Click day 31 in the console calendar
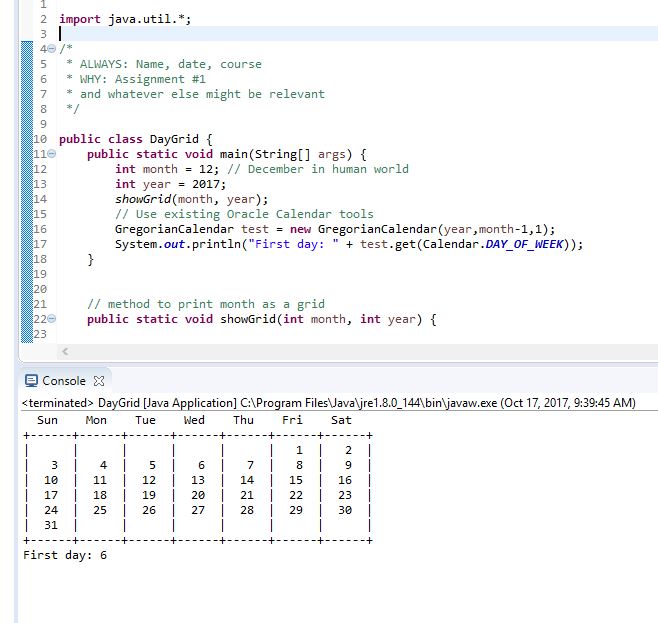The height and width of the screenshot is (623, 658). 51,525
